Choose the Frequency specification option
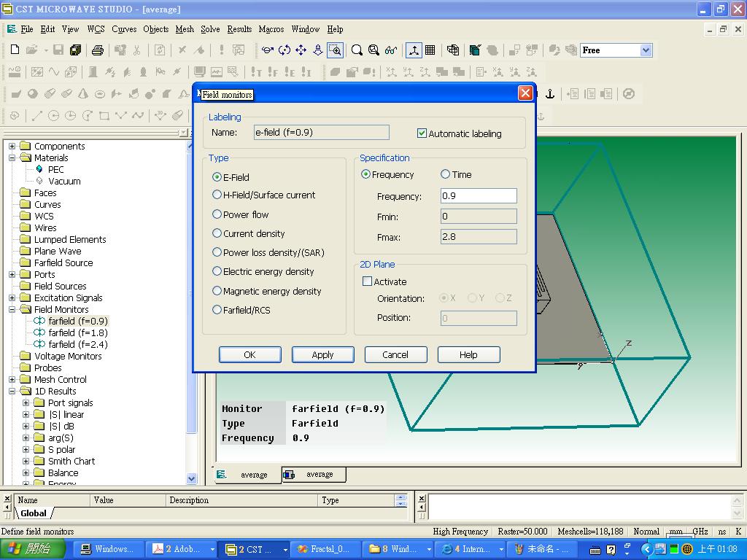Image resolution: width=747 pixels, height=560 pixels. 365,174
